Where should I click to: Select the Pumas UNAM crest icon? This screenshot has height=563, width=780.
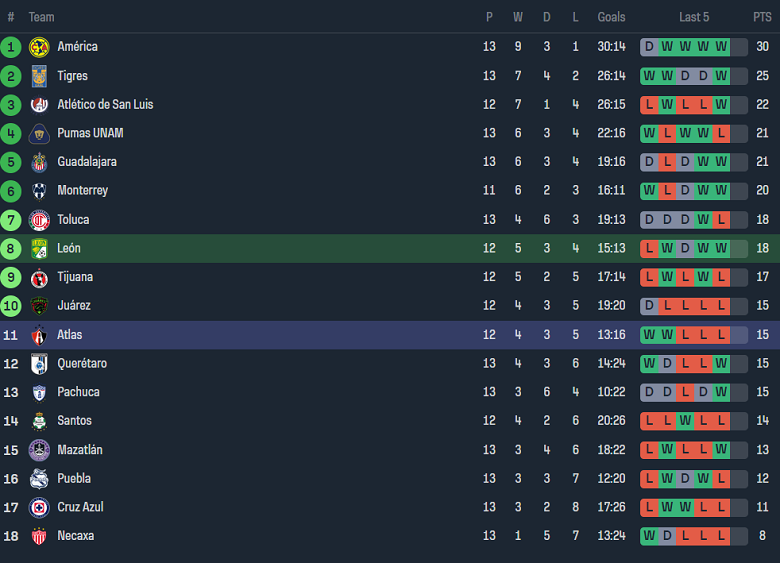coord(39,133)
